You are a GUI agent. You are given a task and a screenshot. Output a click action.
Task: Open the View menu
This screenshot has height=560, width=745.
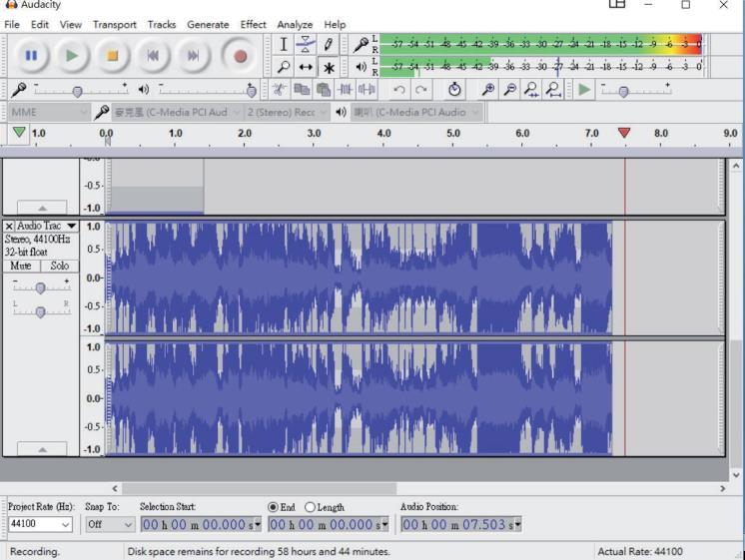tap(70, 24)
